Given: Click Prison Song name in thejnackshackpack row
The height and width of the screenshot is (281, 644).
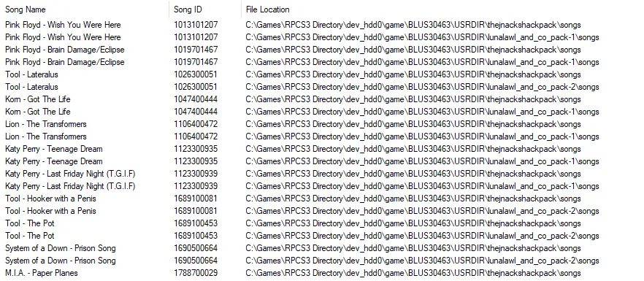Looking at the screenshot, I should (x=61, y=248).
